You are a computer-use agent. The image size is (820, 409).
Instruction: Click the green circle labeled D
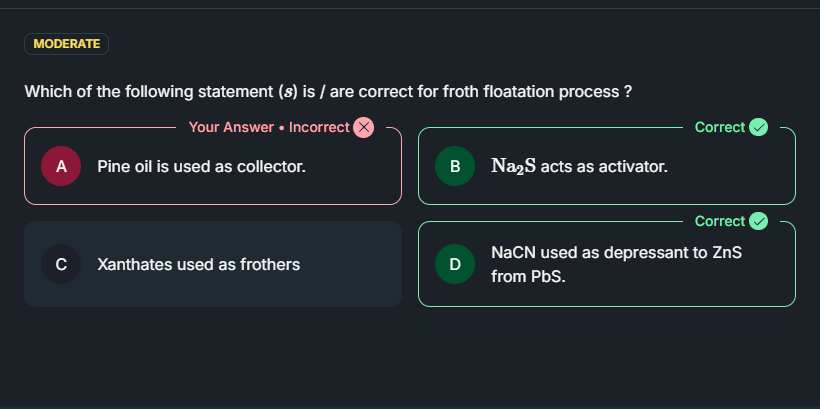pyautogui.click(x=455, y=265)
